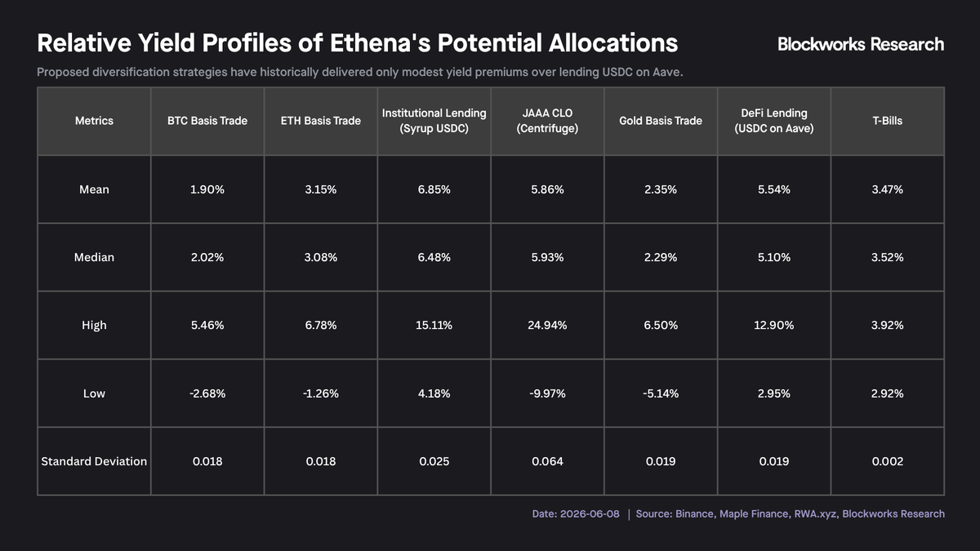The width and height of the screenshot is (980, 551).
Task: Select the High row label
Action: point(94,325)
